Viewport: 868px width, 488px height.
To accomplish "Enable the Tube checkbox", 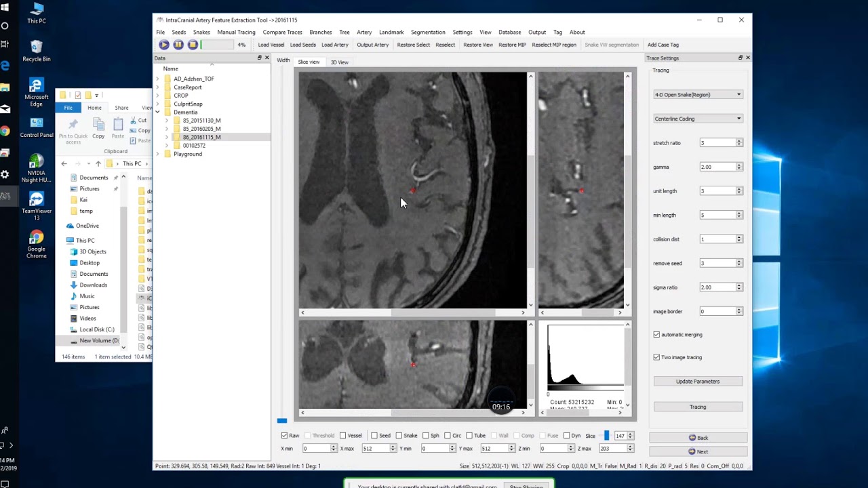I will [469, 435].
